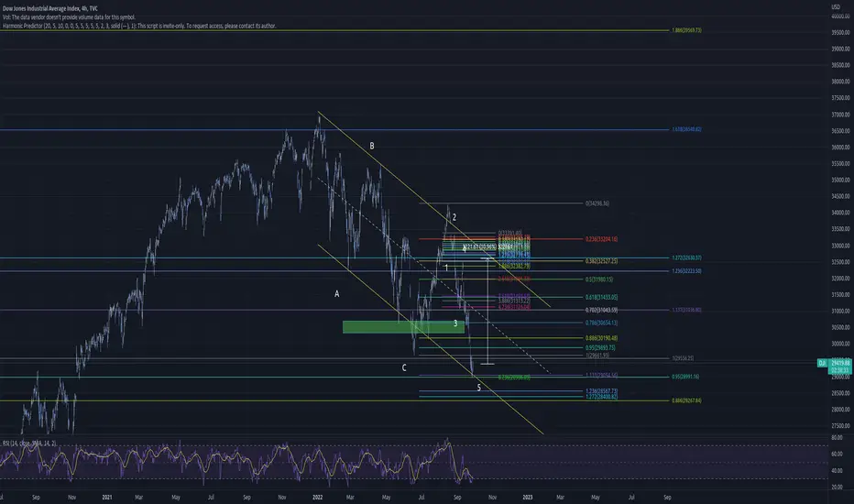Click the 40000.00 price axis value
The height and width of the screenshot is (504, 854).
(x=840, y=16)
